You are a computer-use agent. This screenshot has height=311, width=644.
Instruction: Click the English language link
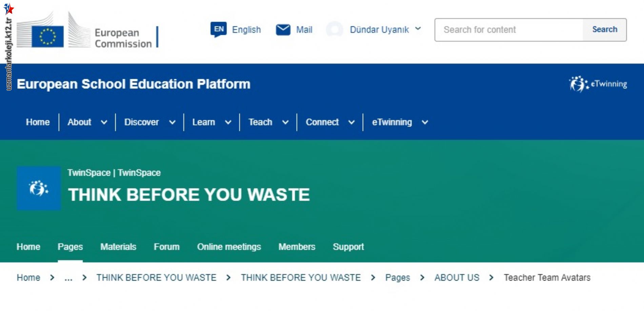tap(246, 30)
